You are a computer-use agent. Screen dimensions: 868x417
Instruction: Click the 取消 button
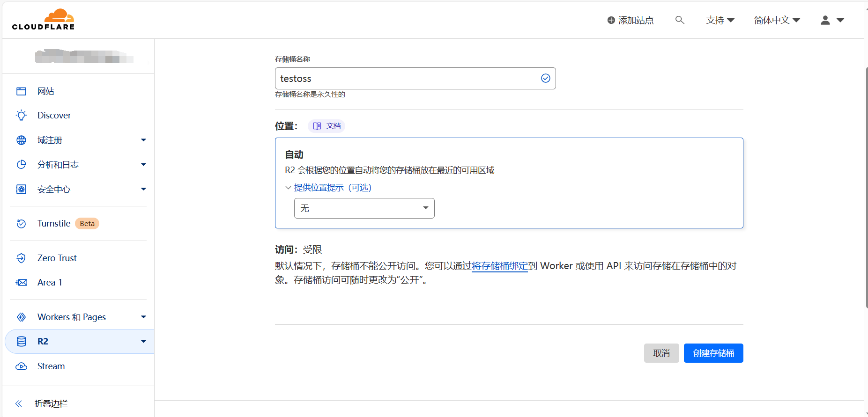[x=661, y=353]
